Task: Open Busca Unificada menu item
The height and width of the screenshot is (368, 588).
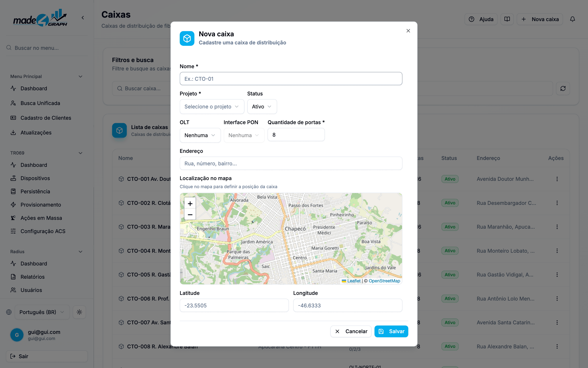Action: [x=40, y=103]
